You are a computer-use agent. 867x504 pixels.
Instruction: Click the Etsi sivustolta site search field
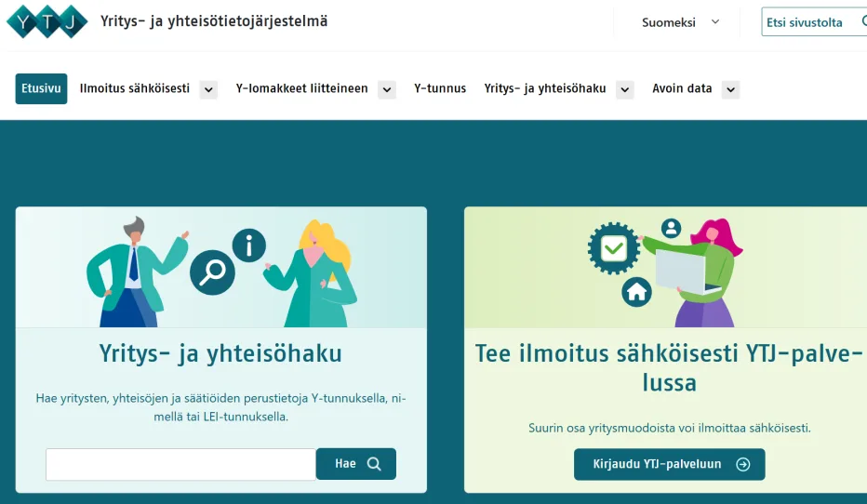click(807, 22)
